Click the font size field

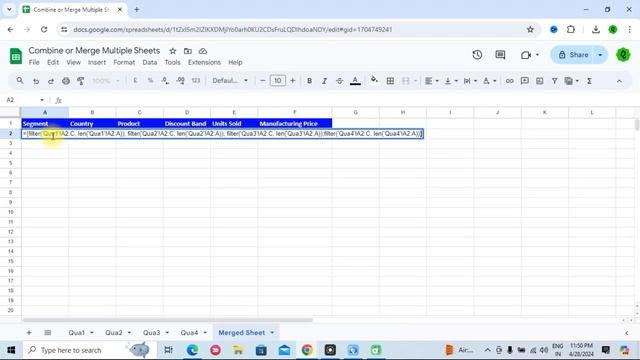278,81
